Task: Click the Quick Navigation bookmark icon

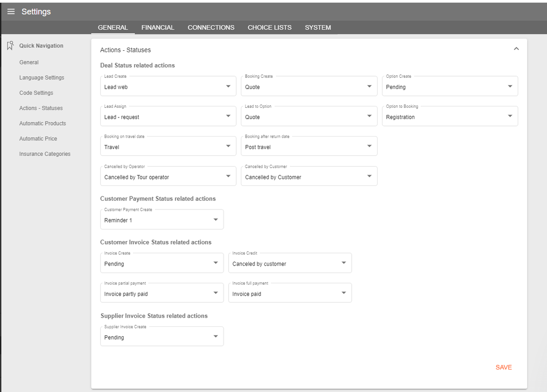Action: click(x=10, y=46)
